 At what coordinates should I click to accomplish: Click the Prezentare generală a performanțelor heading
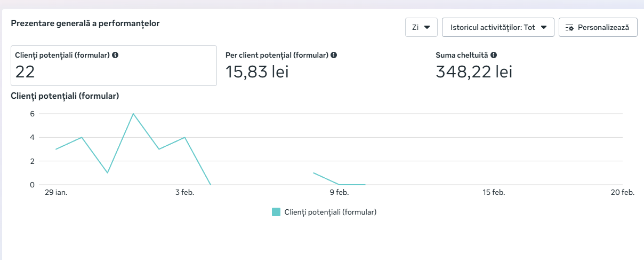pyautogui.click(x=85, y=23)
